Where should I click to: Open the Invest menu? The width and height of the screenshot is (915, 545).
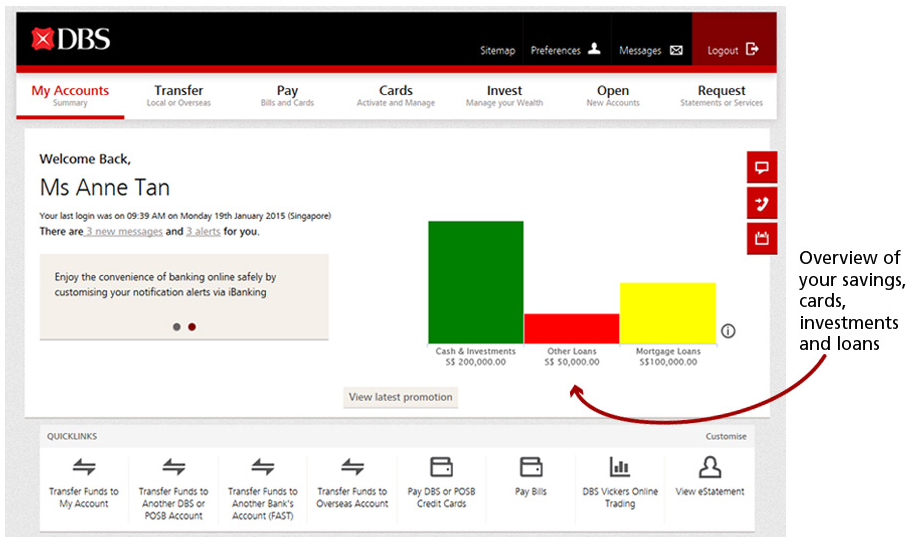[504, 95]
